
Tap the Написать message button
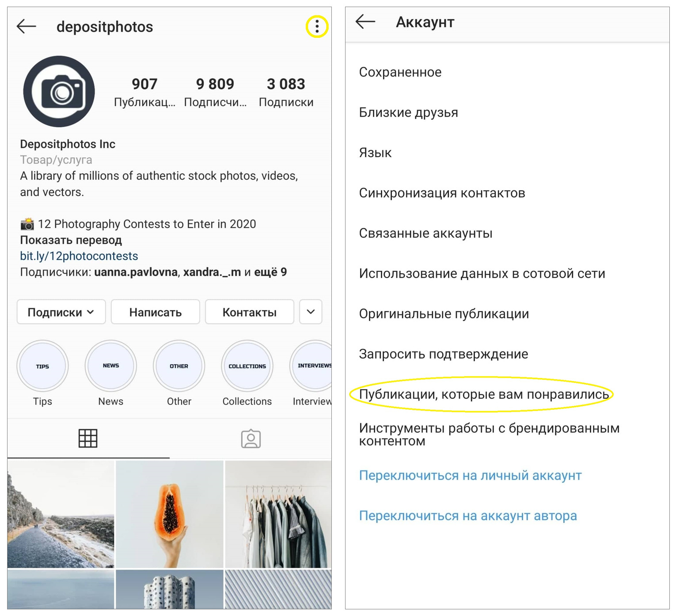click(x=156, y=312)
